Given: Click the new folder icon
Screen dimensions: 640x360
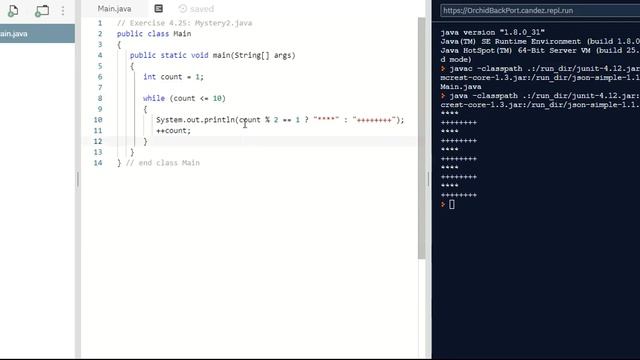Looking at the screenshot, I should coord(42,11).
